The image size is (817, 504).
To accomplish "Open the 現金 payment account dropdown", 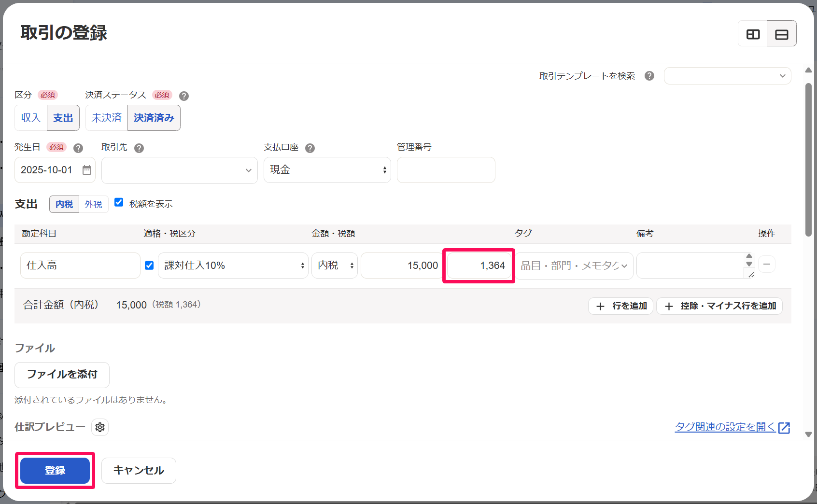I will pos(327,170).
